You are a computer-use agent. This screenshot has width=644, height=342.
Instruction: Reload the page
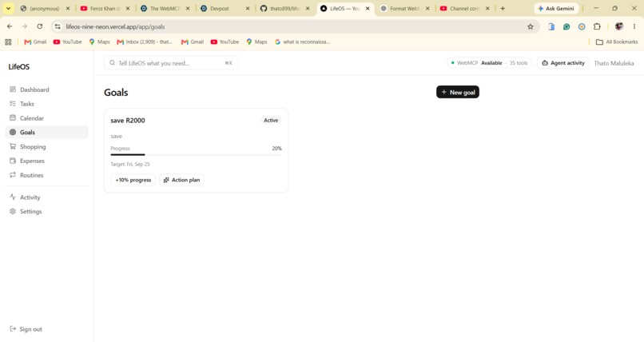[x=39, y=26]
